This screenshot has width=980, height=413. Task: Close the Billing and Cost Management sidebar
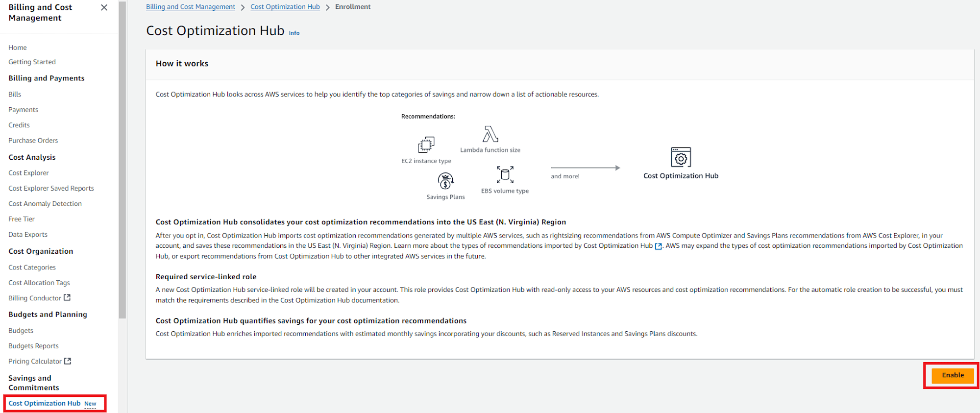pyautogui.click(x=104, y=7)
